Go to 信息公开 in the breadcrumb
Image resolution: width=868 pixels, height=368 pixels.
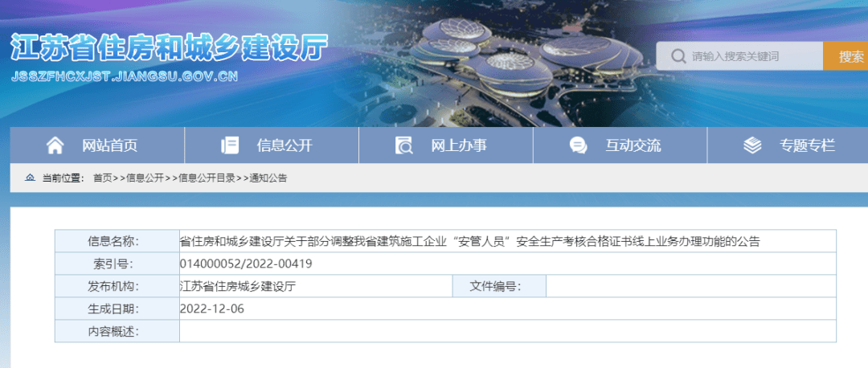tap(145, 178)
